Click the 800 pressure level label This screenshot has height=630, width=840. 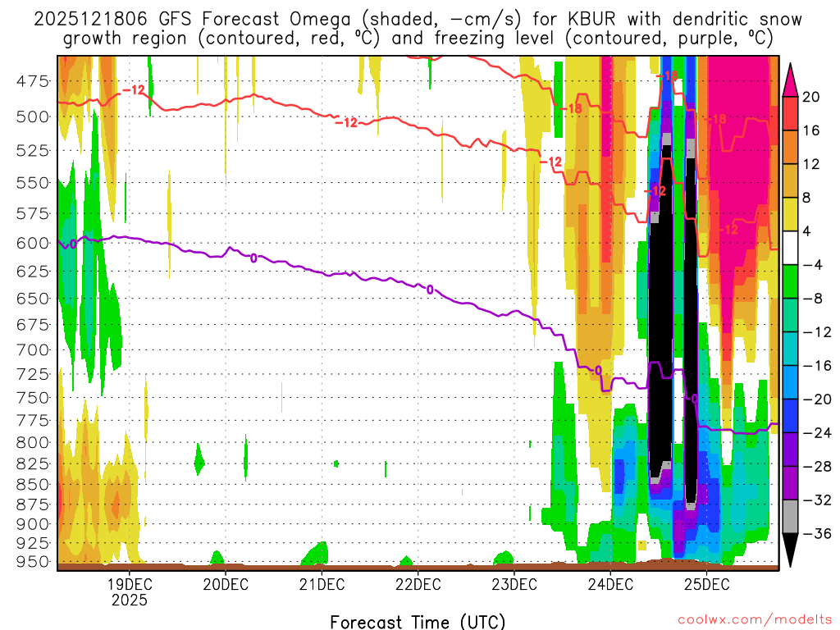point(32,442)
